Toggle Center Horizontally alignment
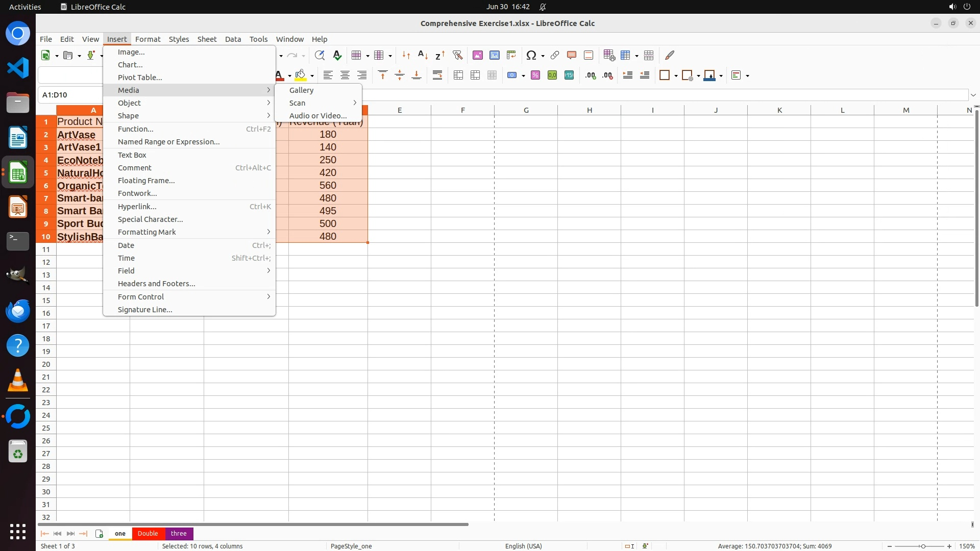 345,76
